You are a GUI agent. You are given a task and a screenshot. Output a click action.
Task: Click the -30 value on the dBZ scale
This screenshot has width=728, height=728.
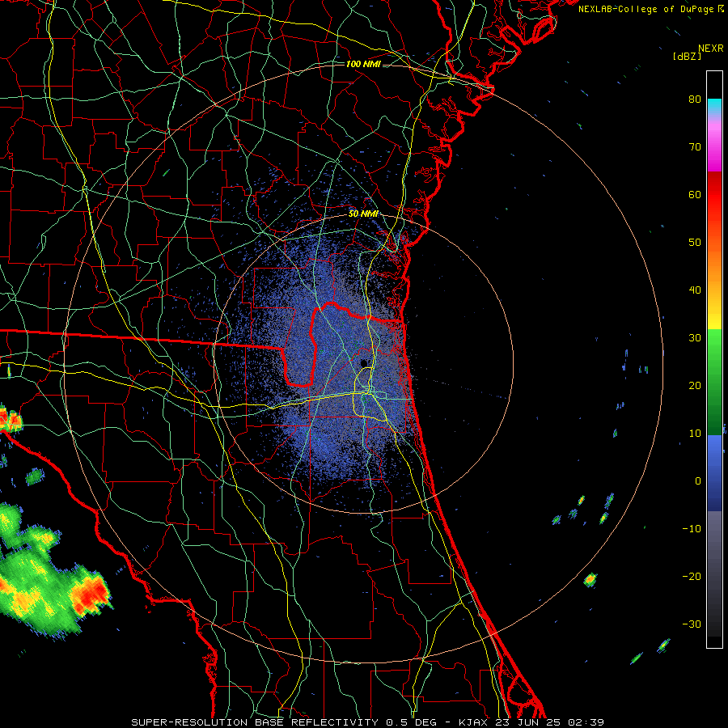(x=692, y=624)
